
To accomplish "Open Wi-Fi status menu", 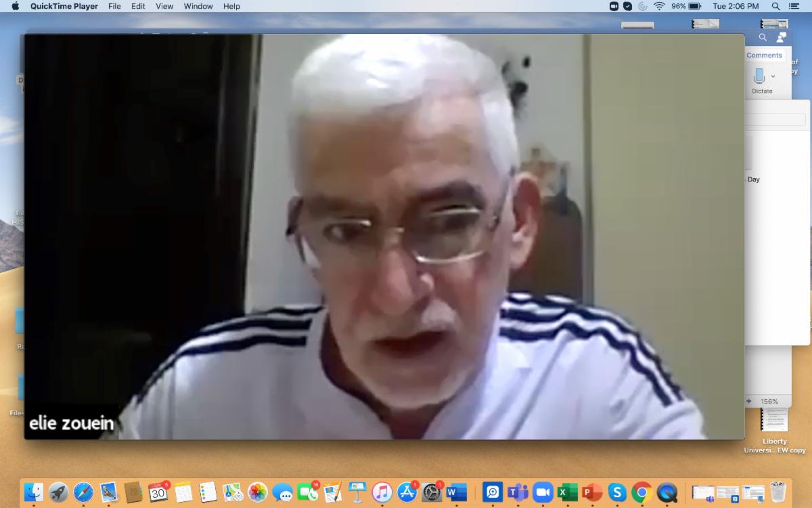I will click(x=659, y=6).
